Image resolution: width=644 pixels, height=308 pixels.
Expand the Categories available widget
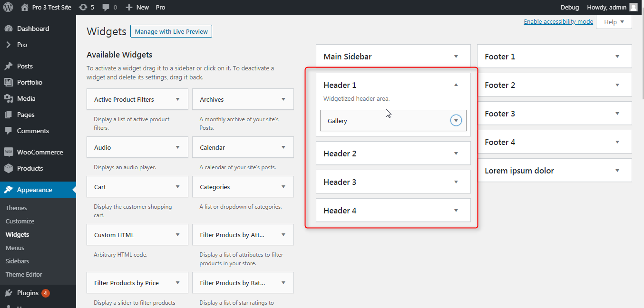click(x=283, y=187)
